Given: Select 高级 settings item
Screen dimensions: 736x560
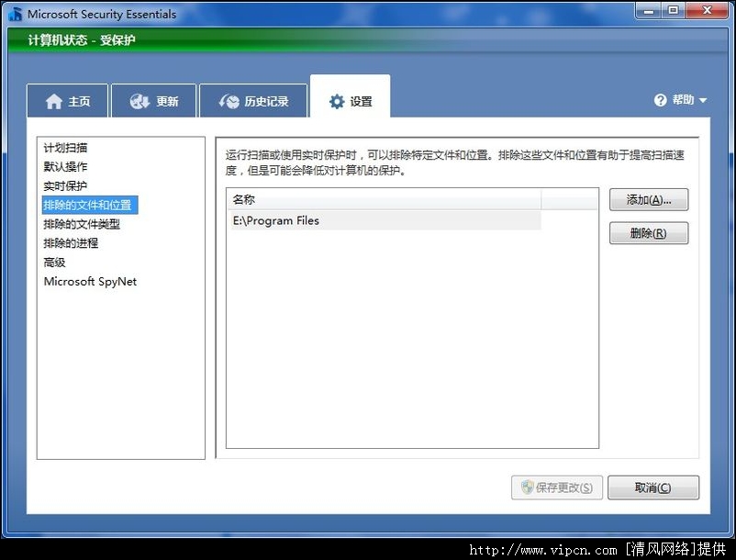Looking at the screenshot, I should coord(54,263).
